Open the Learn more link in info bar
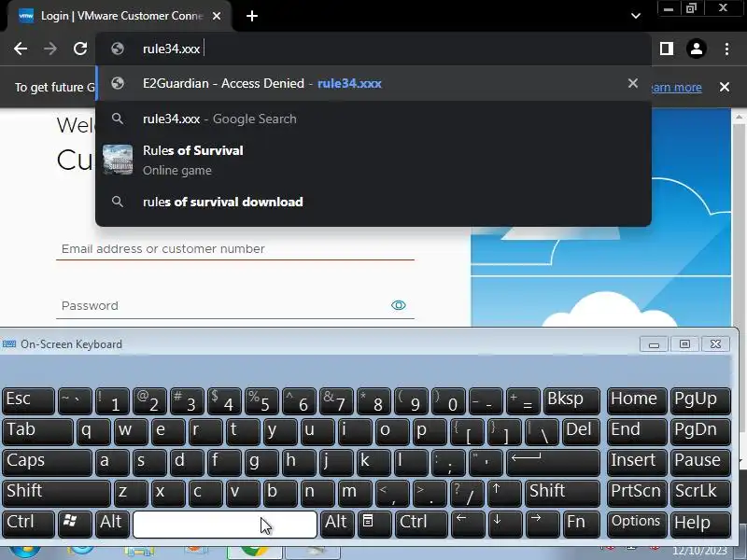Screen dimensions: 747x560 click(x=676, y=87)
